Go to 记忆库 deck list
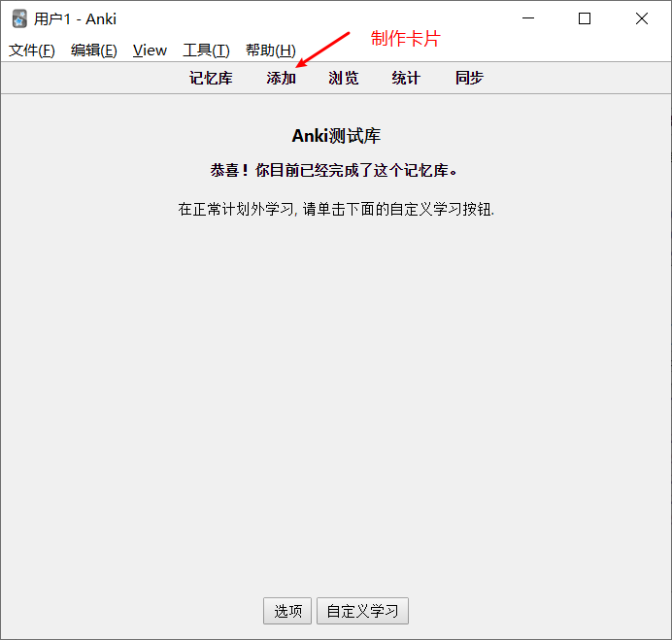 click(x=211, y=78)
